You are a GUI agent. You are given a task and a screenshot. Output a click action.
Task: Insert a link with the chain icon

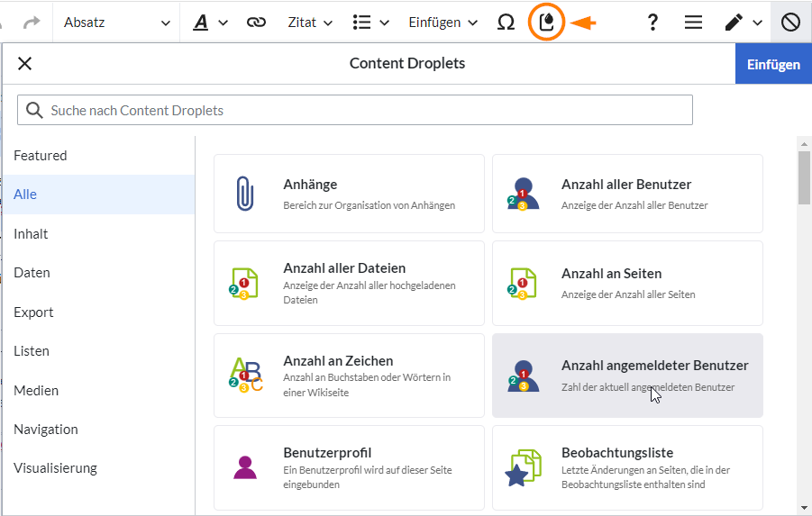[x=256, y=23]
